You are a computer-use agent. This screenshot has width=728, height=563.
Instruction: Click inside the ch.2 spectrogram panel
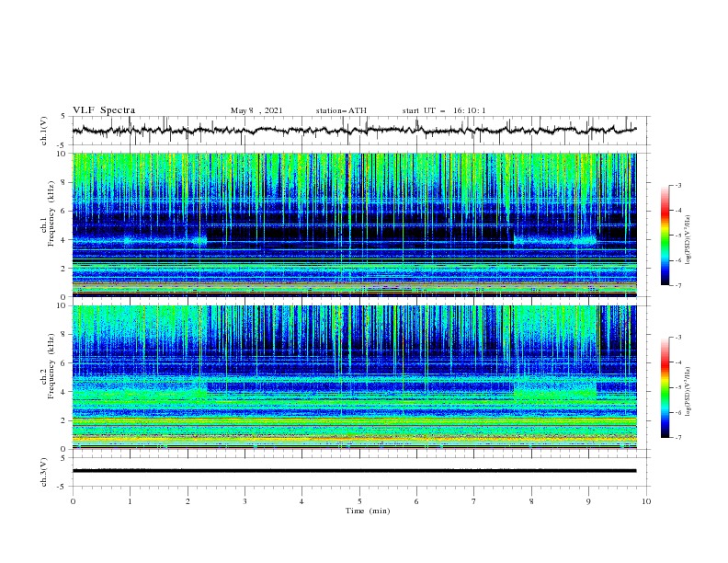pos(354,377)
